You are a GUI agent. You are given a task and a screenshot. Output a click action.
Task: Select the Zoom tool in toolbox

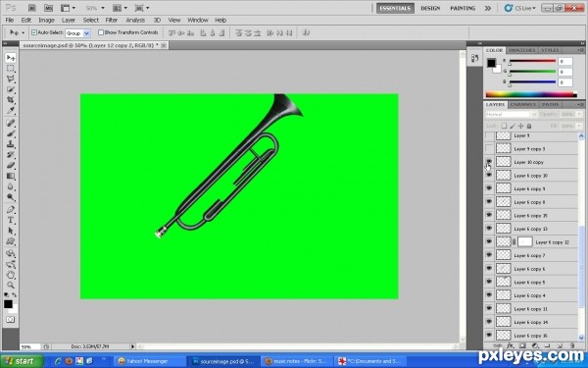click(11, 285)
